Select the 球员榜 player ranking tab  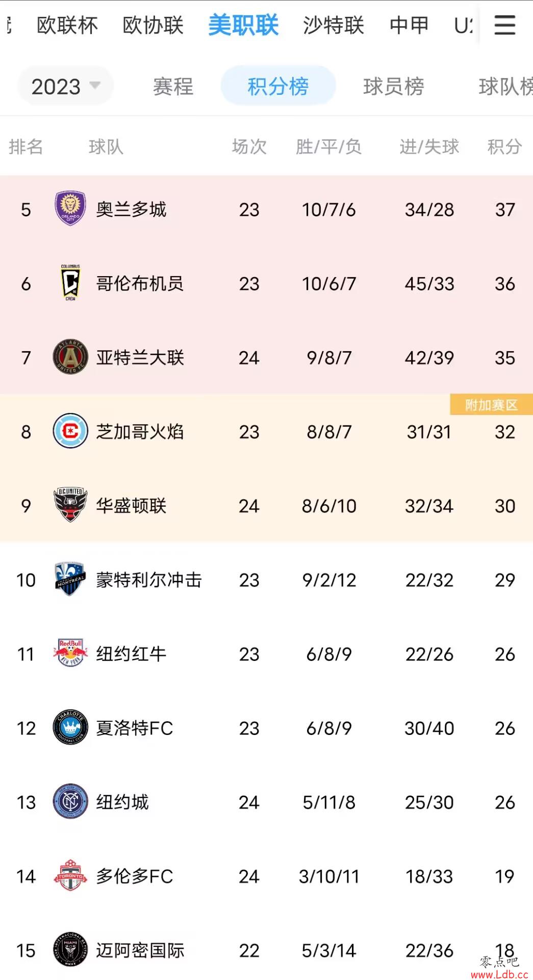[393, 86]
